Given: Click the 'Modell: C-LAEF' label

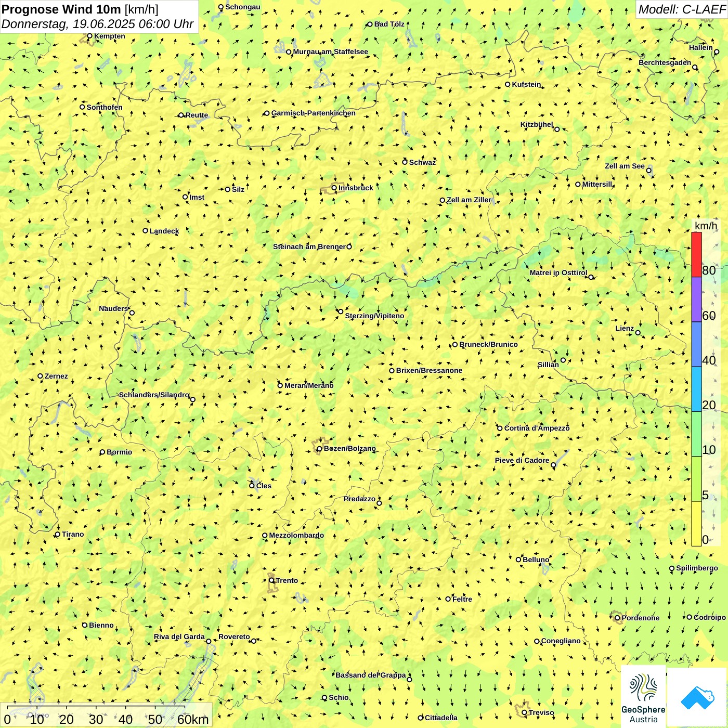Looking at the screenshot, I should pos(682,9).
